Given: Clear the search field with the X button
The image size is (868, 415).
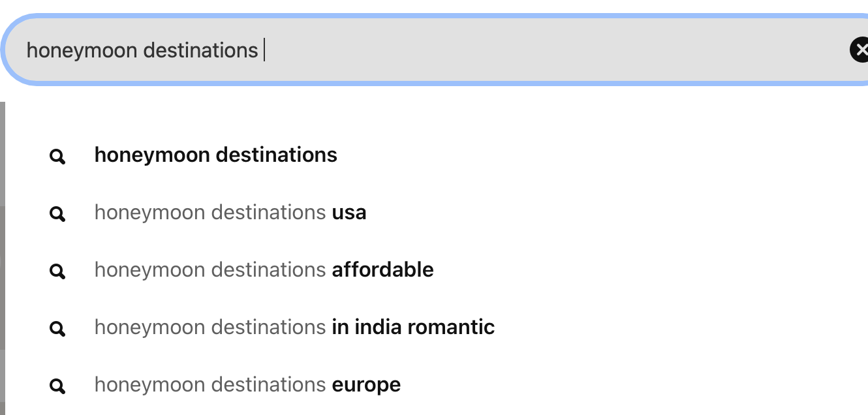Looking at the screenshot, I should [x=860, y=50].
